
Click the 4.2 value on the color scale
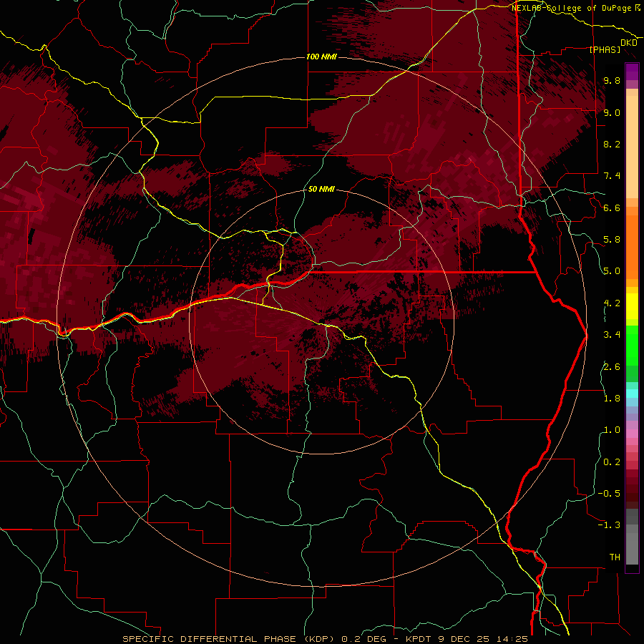coord(612,303)
